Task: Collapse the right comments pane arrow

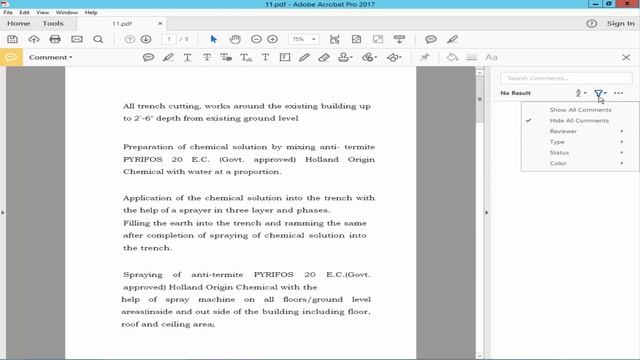Action: point(487,213)
